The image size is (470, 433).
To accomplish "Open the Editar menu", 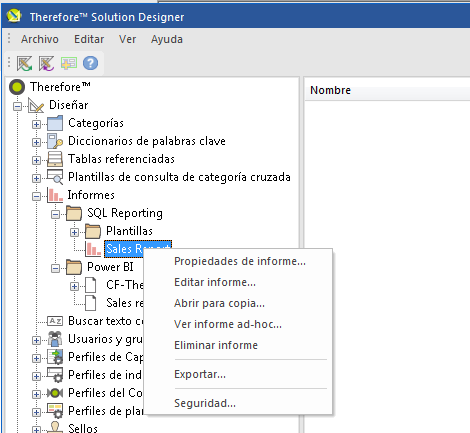I will pos(89,39).
